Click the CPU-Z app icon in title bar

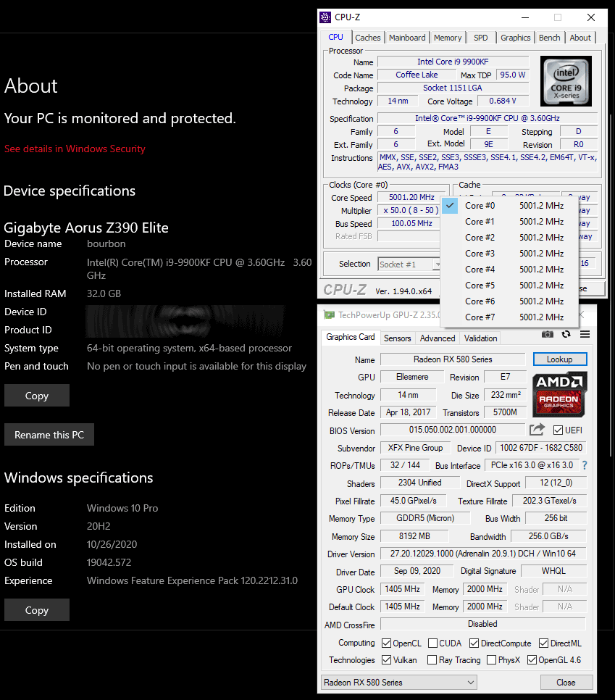pos(325,17)
